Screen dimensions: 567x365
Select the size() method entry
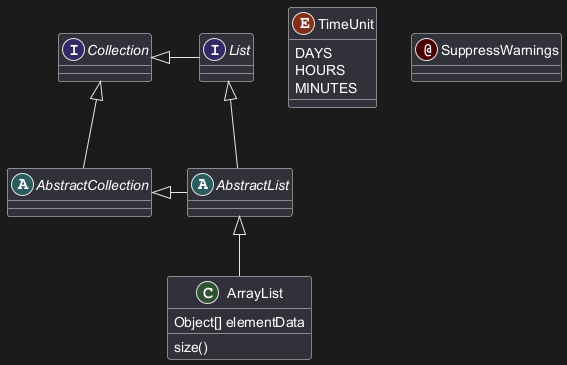191,347
